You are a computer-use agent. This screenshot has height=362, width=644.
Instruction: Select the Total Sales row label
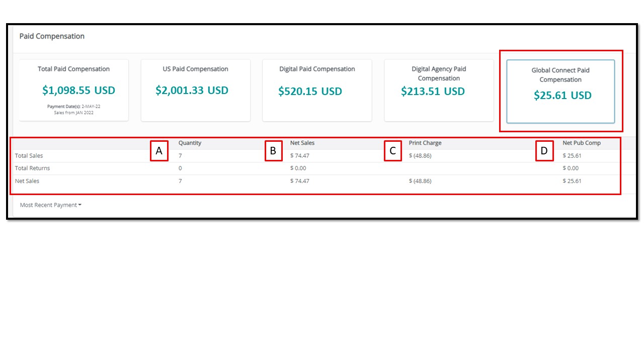coord(29,156)
